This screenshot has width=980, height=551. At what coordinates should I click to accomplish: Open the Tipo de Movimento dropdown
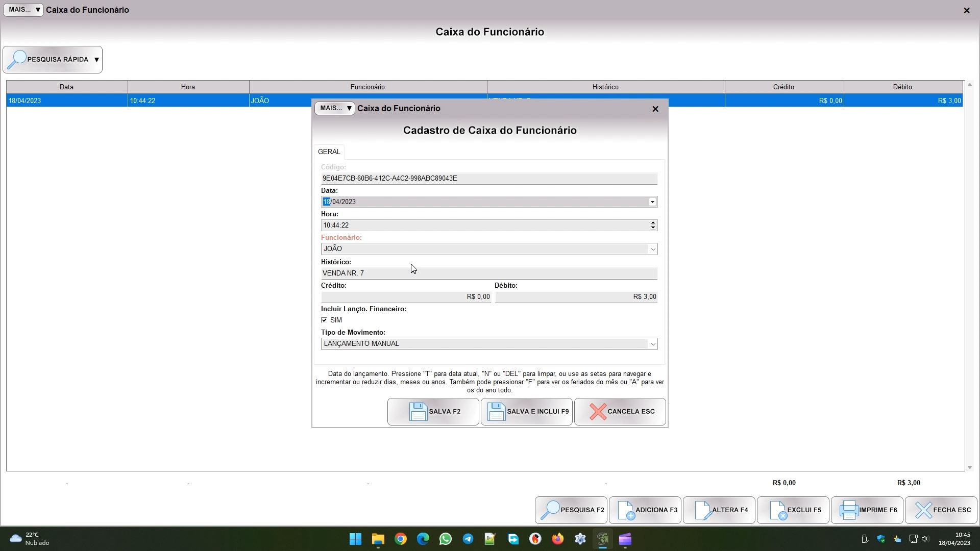point(652,344)
